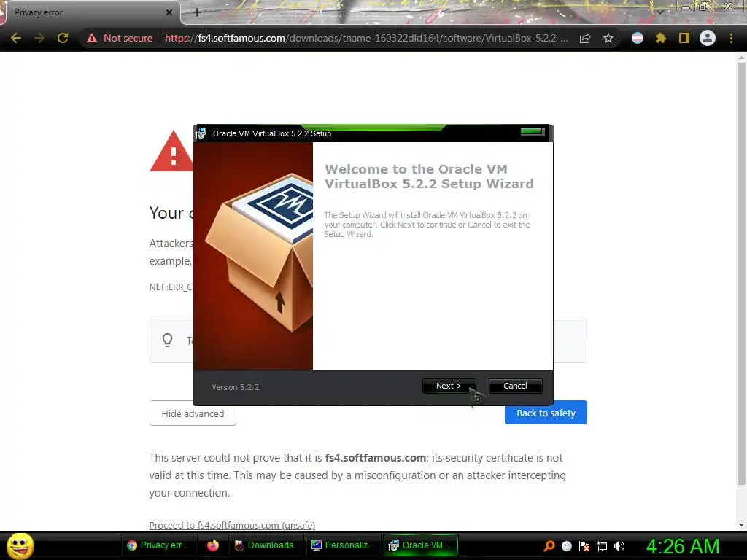Image resolution: width=747 pixels, height=560 pixels.
Task: Open the striped circular extension icon
Action: [638, 38]
